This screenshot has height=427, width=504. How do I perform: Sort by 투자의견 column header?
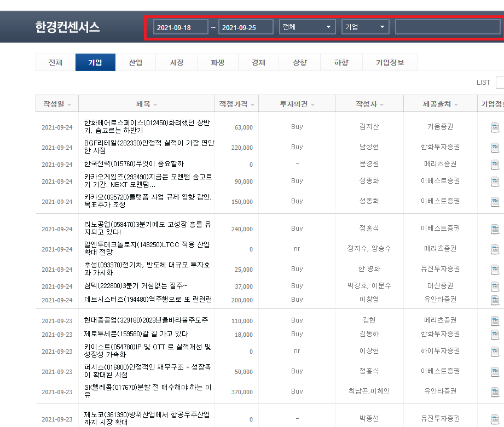coord(297,104)
